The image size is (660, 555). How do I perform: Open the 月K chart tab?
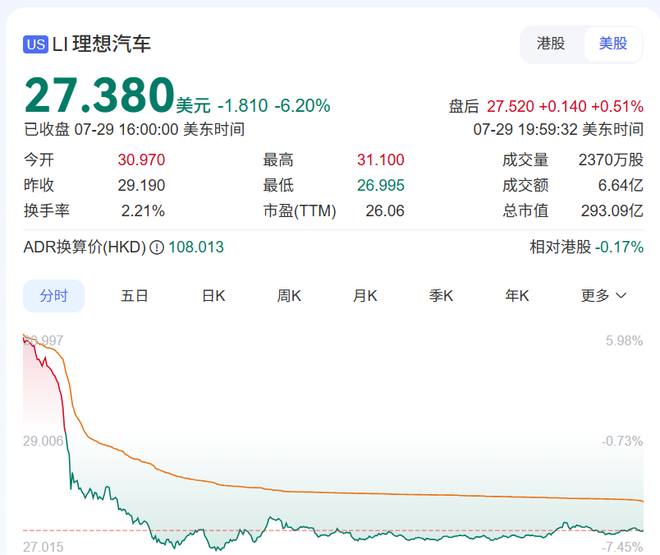click(365, 296)
